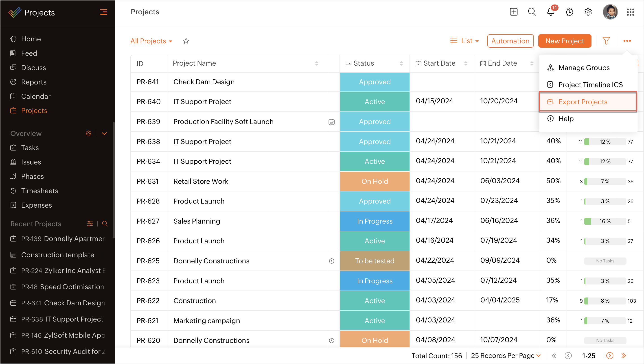644x364 pixels.
Task: Click the New Project button
Action: coord(565,41)
